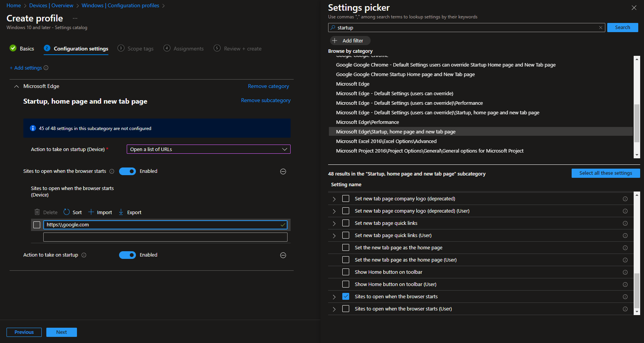Remove 'Sites to open when browser starts' setting
The image size is (644, 343).
click(283, 172)
